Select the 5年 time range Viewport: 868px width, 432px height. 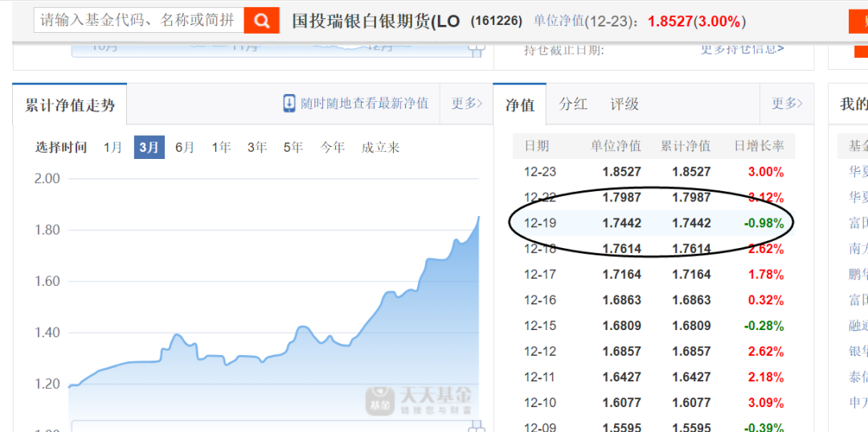click(x=293, y=147)
